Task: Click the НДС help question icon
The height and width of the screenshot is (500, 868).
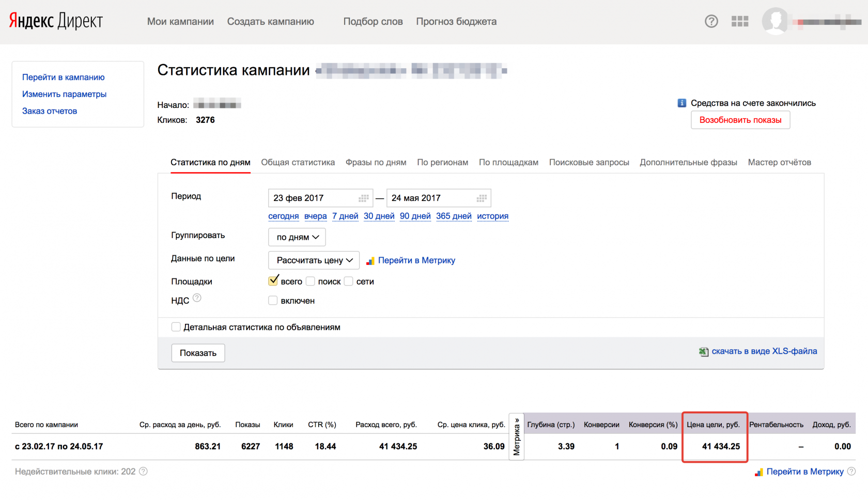Action: coord(197,298)
